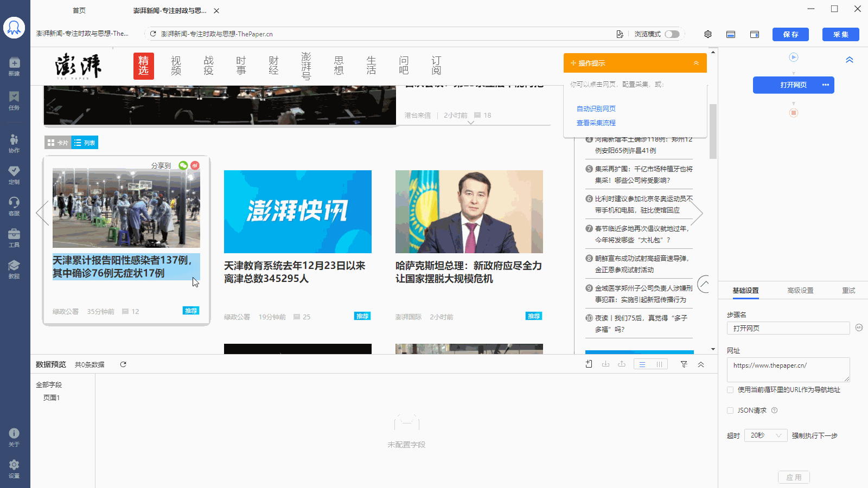Click the 自动识别网页 link
This screenshot has width=868, height=488.
pos(596,108)
